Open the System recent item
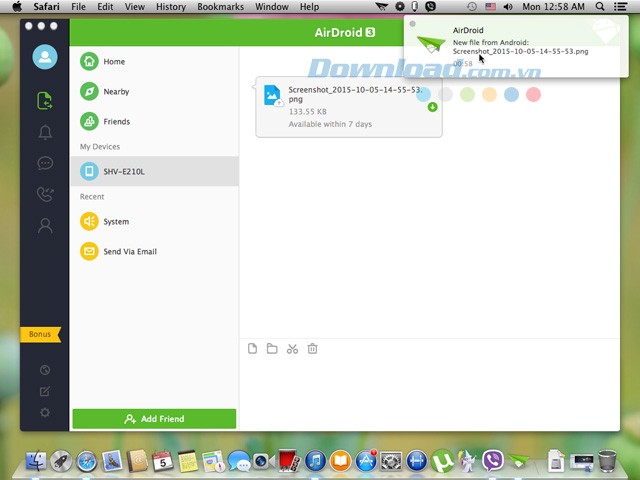 point(154,222)
